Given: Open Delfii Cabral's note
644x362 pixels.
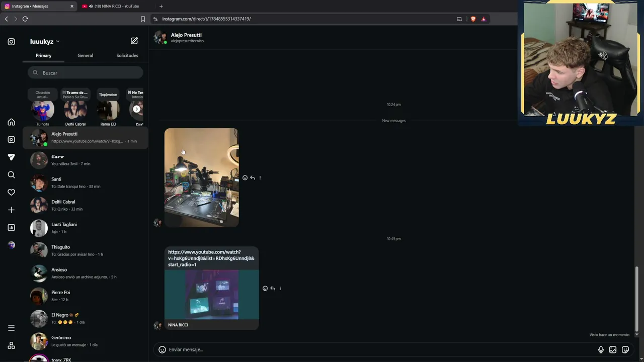Looking at the screenshot, I should (75, 108).
